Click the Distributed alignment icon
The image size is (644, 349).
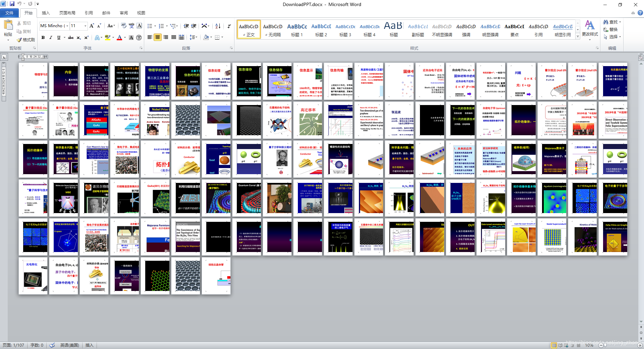[181, 37]
